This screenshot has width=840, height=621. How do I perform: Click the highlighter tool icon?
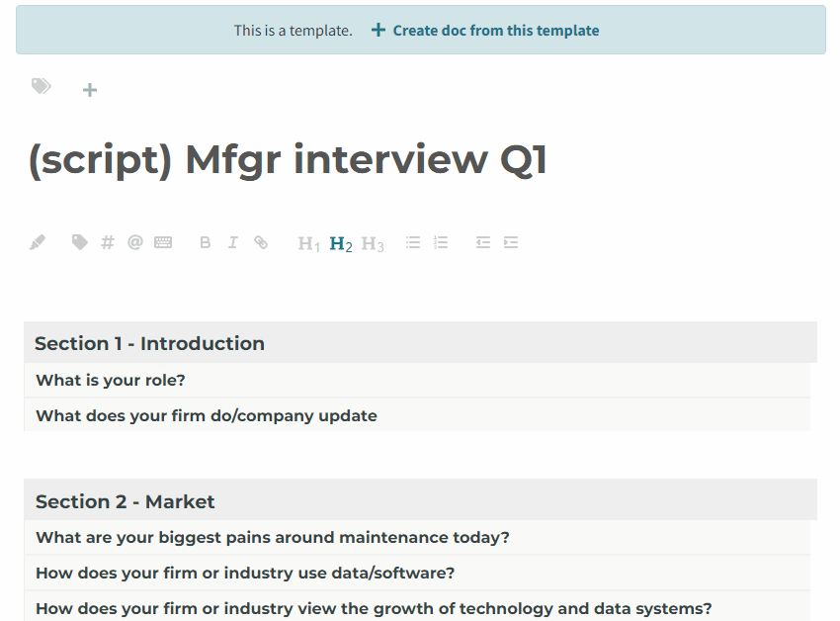pyautogui.click(x=38, y=242)
